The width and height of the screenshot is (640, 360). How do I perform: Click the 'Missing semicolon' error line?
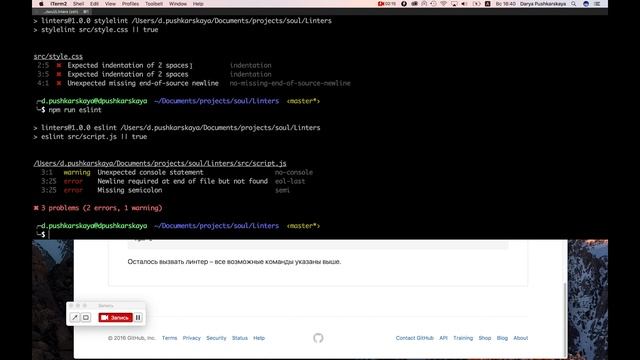[x=129, y=190]
